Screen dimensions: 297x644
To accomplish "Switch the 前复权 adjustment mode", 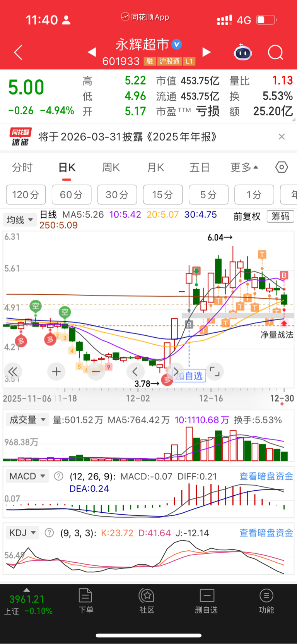I will pyautogui.click(x=247, y=216).
